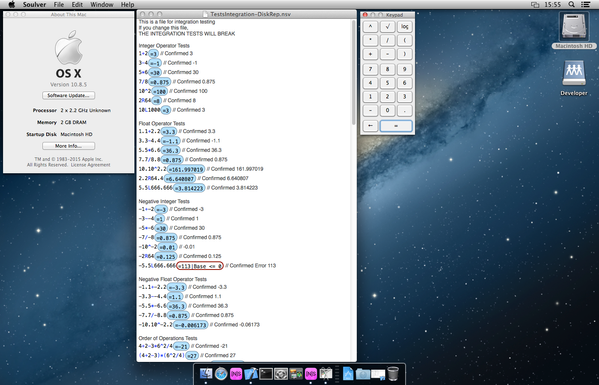Click the square root key on Keypad

coord(387,27)
